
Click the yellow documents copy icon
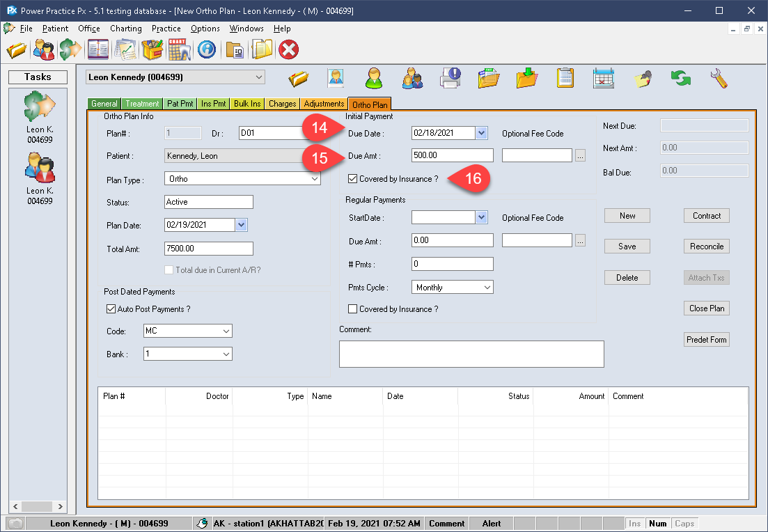[x=262, y=50]
